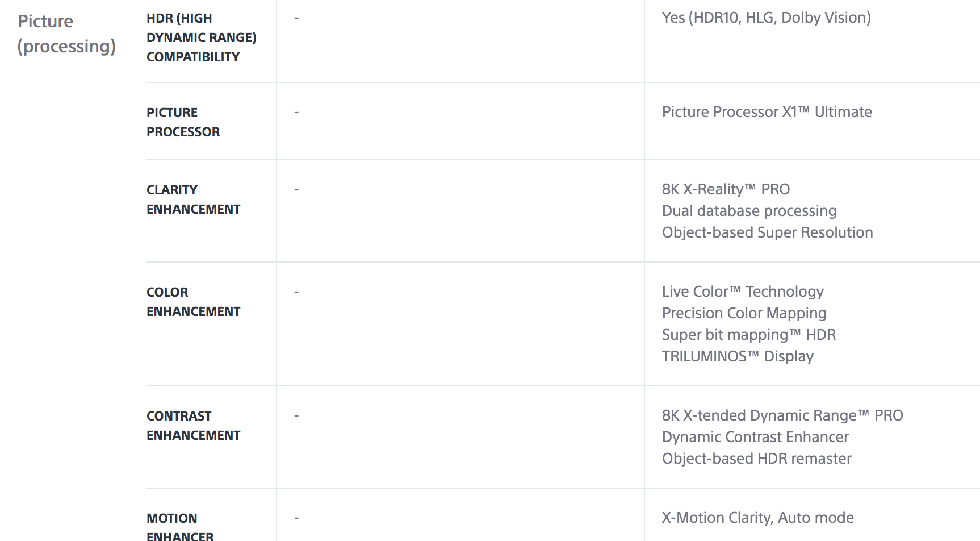The image size is (980, 541).
Task: Select the Motion Enhancer row label
Action: (180, 526)
